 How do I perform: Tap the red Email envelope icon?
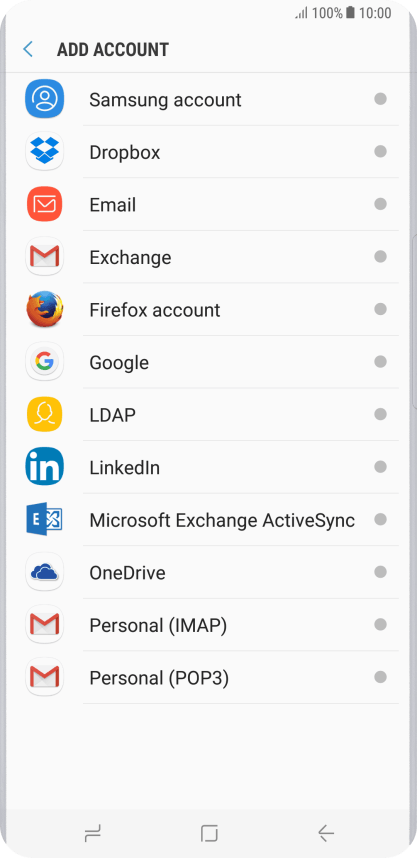coord(44,204)
